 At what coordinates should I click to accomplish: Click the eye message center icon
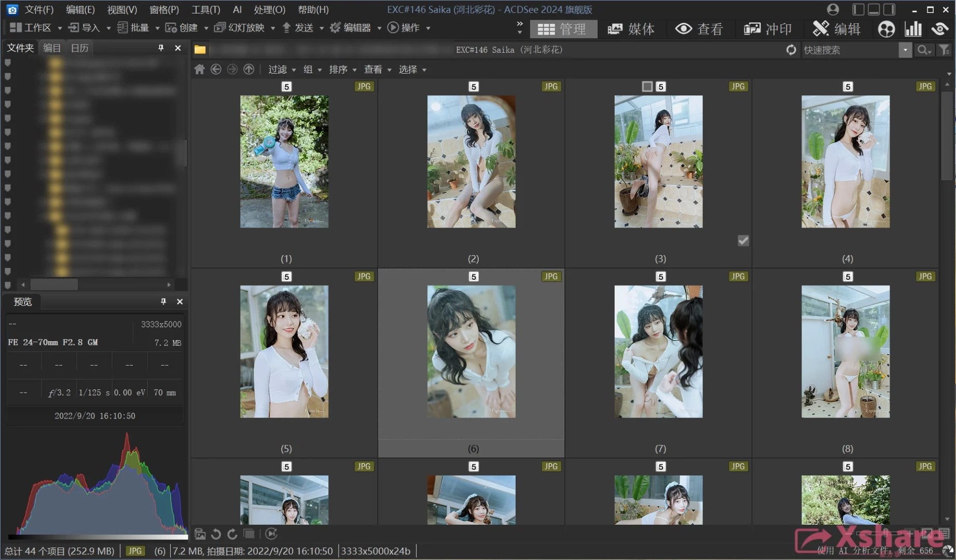point(940,29)
